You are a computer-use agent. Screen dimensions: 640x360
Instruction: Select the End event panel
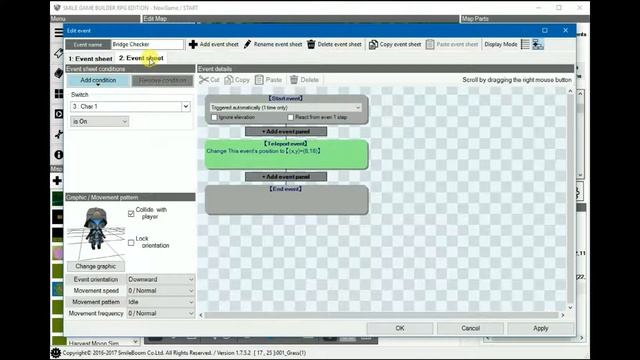(x=287, y=200)
